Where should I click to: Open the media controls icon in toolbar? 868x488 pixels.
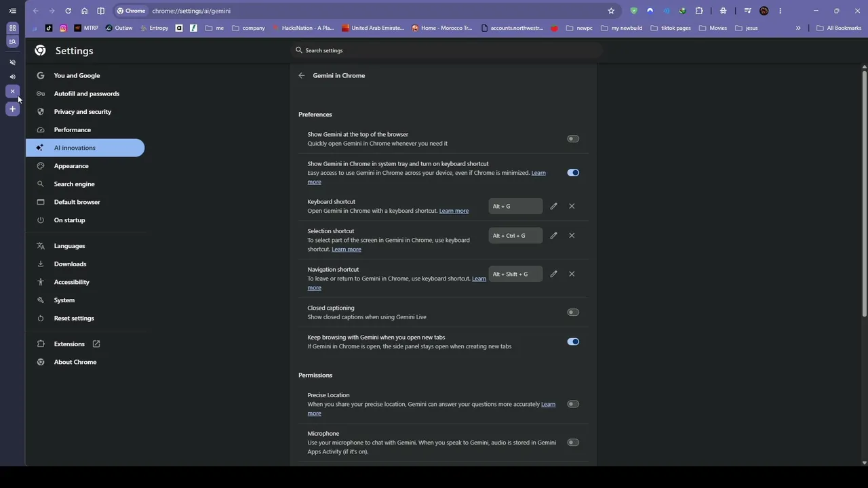pos(747,11)
